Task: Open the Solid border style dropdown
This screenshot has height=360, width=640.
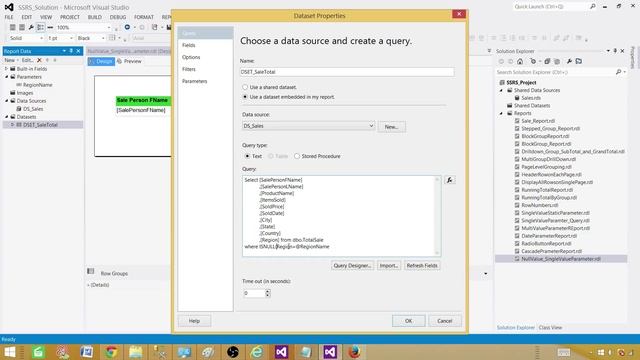Action: coord(41,38)
